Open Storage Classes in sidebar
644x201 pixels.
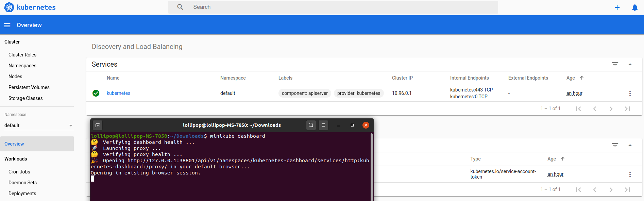(x=26, y=98)
